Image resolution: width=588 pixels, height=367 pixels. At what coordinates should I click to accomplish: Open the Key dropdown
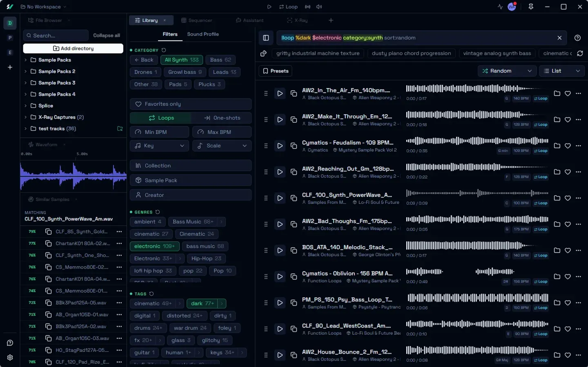coord(159,146)
